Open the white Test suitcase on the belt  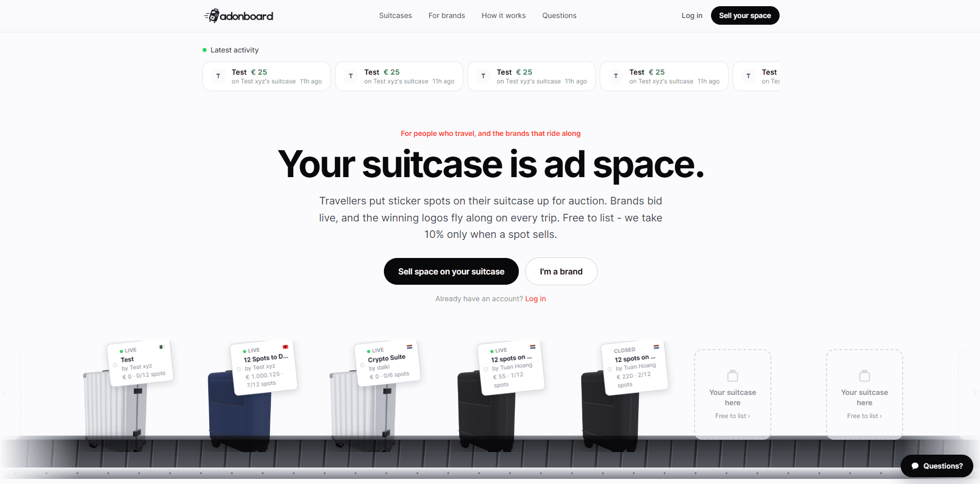point(116,412)
